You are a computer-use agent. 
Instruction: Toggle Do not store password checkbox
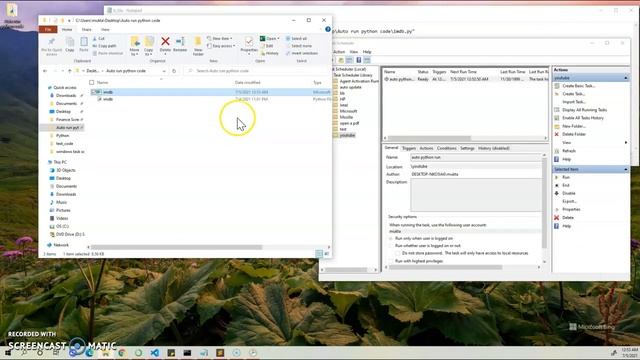pyautogui.click(x=398, y=253)
